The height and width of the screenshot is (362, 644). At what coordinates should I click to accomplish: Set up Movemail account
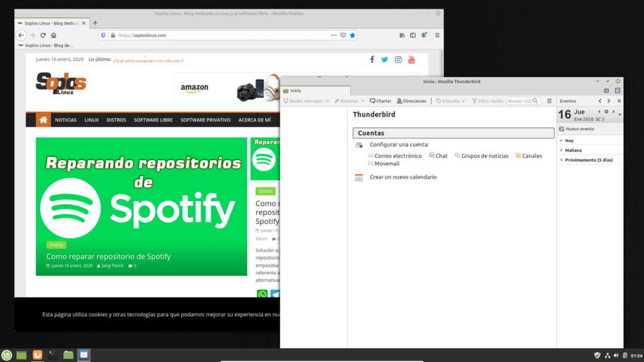(x=384, y=164)
